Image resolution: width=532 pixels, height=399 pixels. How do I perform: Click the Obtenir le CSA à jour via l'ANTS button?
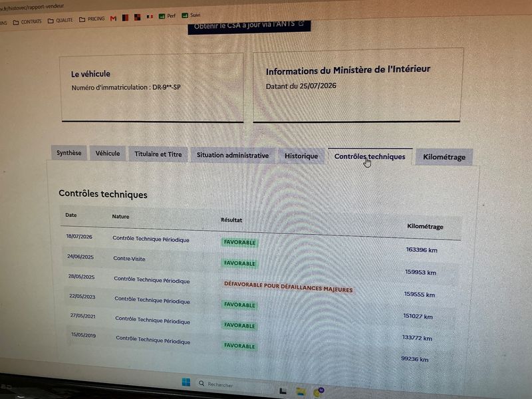coord(249,26)
